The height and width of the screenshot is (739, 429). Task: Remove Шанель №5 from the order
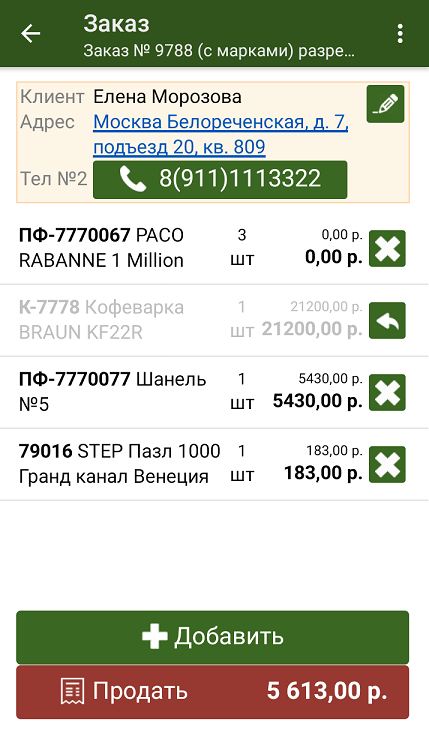pos(387,392)
